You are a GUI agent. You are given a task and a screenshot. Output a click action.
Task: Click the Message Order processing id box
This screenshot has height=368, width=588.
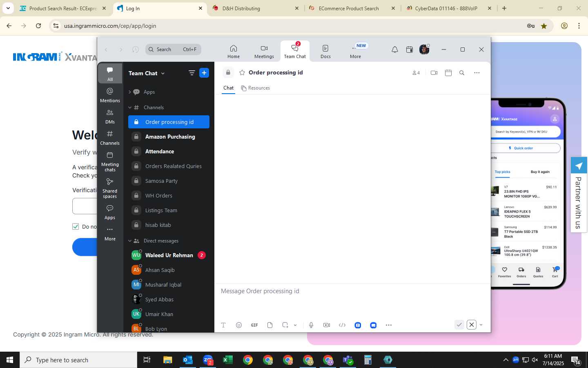(x=352, y=291)
